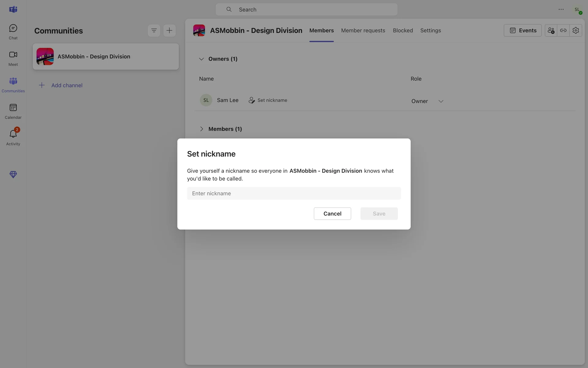The image size is (588, 368).
Task: Click the invite members icon
Action: pos(551,30)
